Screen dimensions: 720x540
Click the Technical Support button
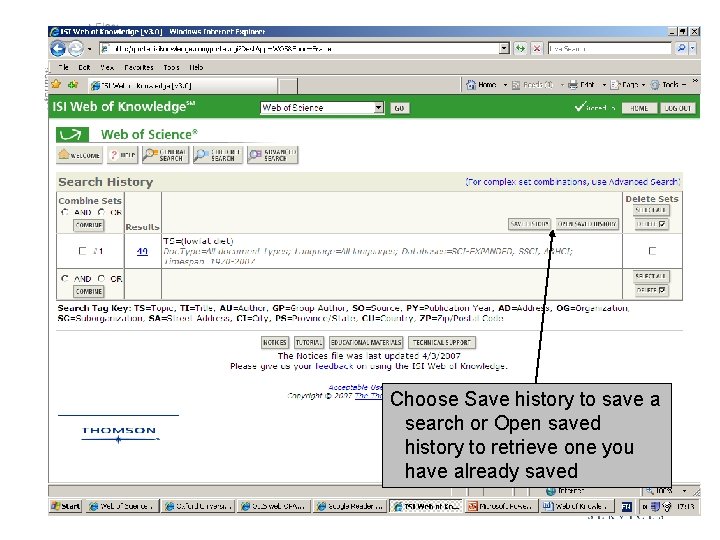[441, 343]
